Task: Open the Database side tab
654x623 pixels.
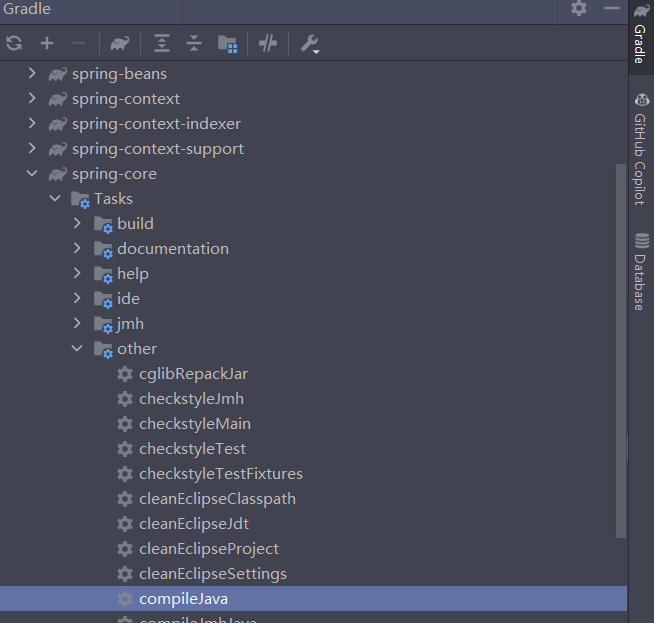Action: click(641, 272)
